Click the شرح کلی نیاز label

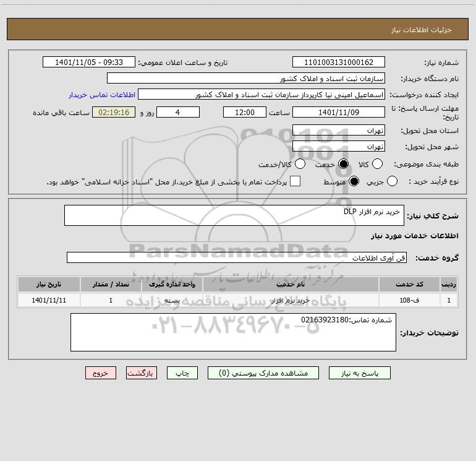[x=433, y=216]
